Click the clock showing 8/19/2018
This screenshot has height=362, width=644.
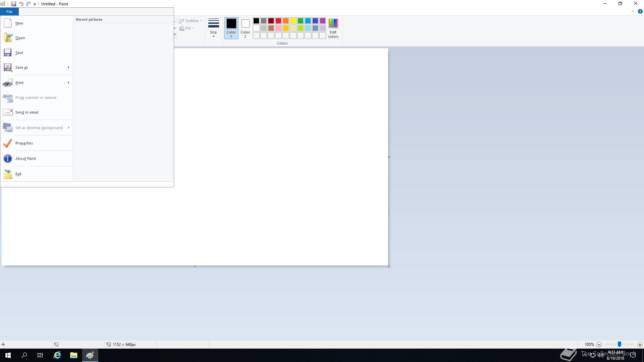pyautogui.click(x=615, y=355)
